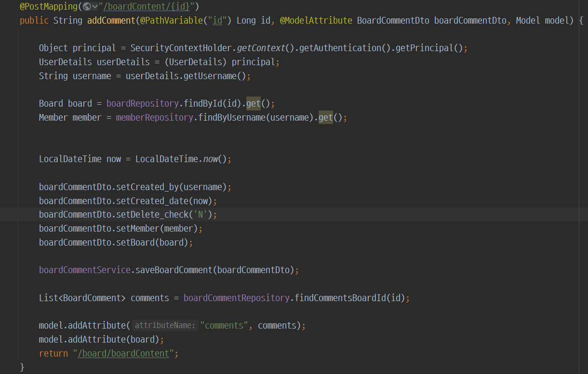
Task: Click the attributeName: parameter inlay hint
Action: (165, 326)
